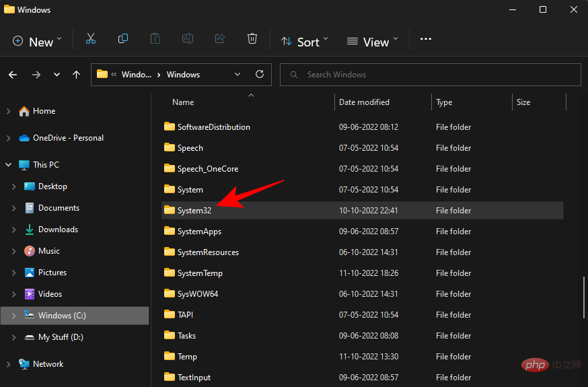Image resolution: width=588 pixels, height=387 pixels.
Task: Select Documents in navigation pane
Action: coord(59,208)
